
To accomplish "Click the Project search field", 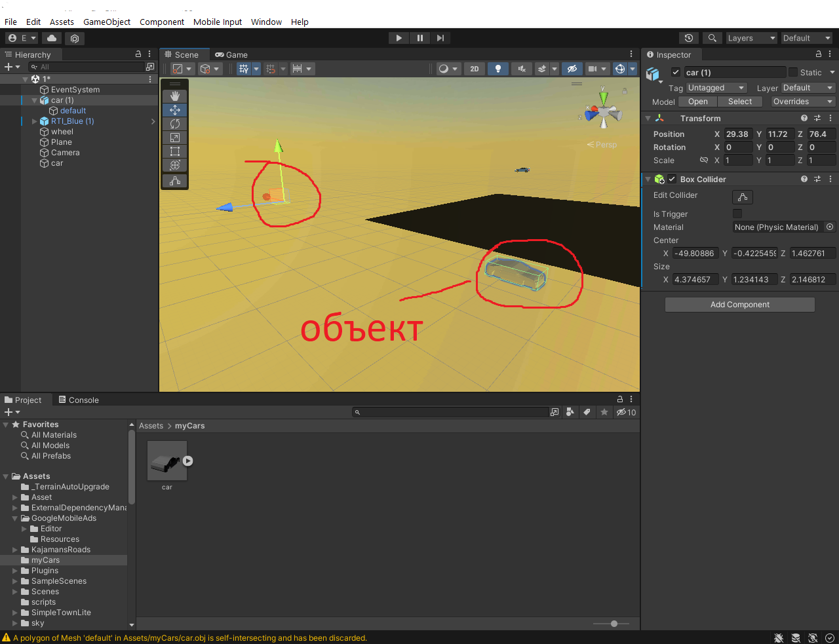I will (x=451, y=412).
